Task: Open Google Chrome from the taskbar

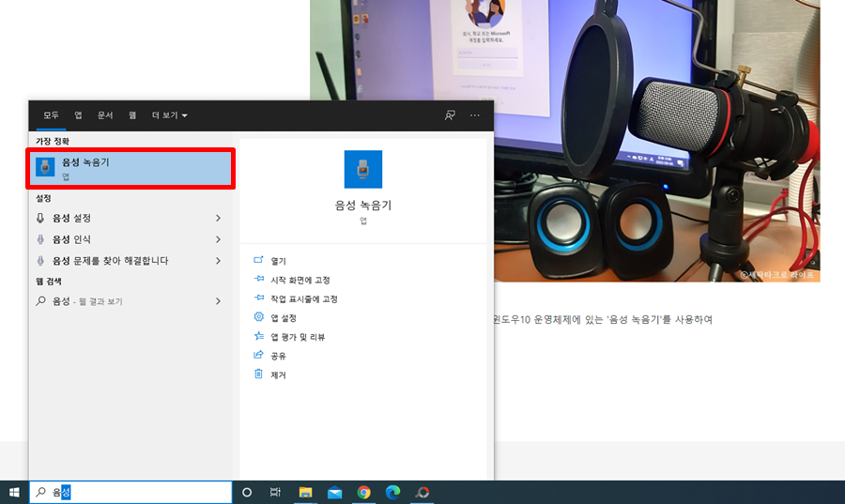Action: click(x=363, y=492)
